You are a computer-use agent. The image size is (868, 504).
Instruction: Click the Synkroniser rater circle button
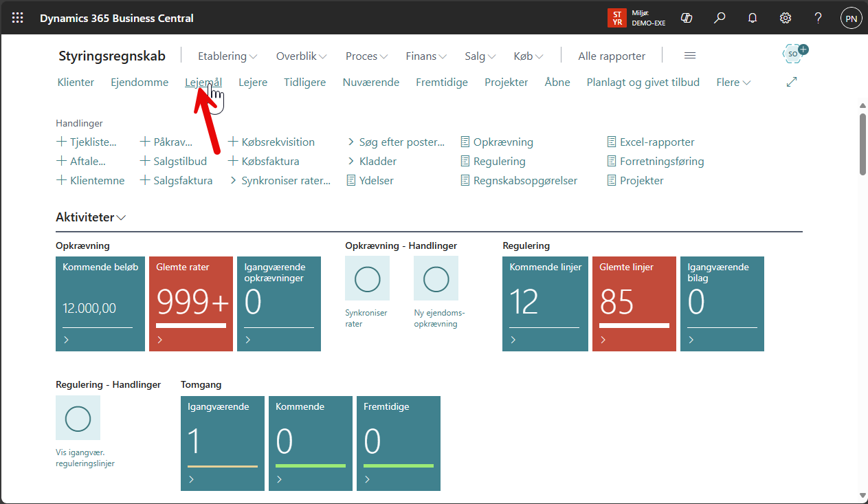coord(367,278)
